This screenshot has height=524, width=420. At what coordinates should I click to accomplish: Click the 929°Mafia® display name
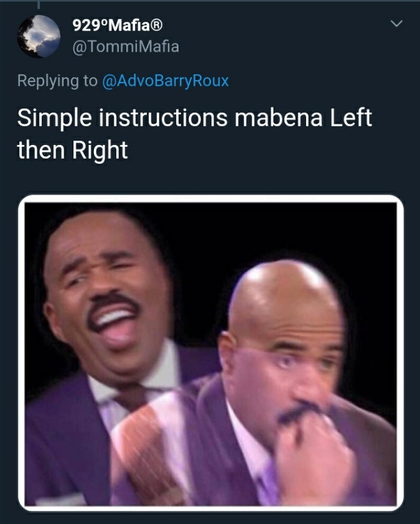(118, 25)
